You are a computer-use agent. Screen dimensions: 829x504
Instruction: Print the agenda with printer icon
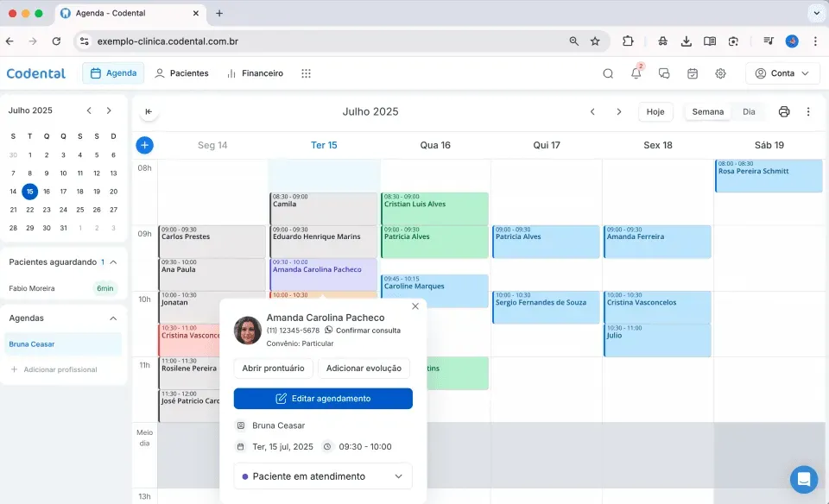coord(784,111)
